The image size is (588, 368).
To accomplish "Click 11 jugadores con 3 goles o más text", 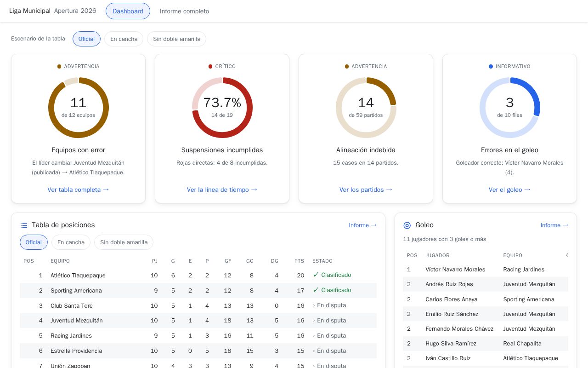I will [444, 239].
